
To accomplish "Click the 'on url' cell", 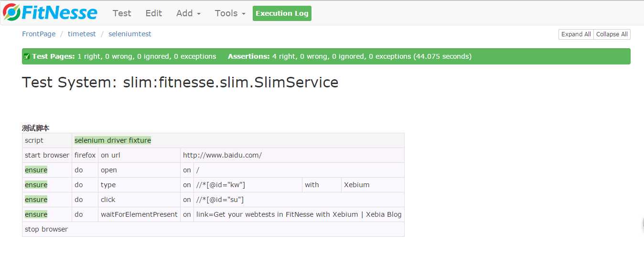I will (139, 155).
